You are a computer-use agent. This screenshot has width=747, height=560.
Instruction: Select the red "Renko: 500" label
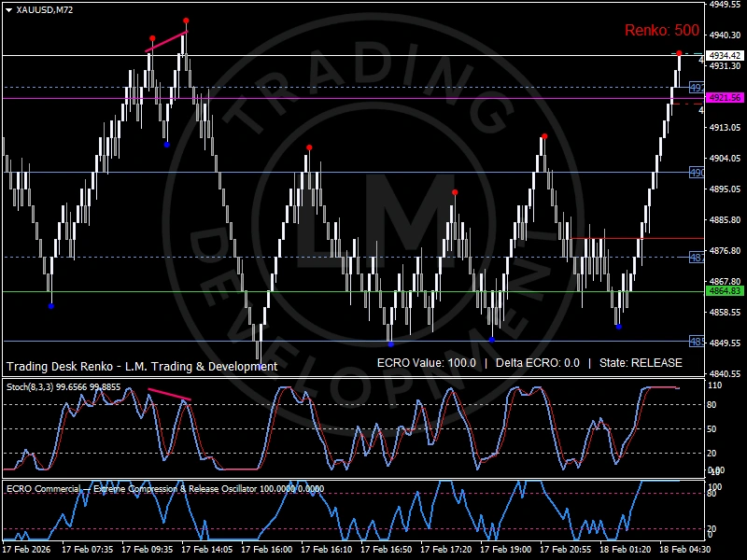pos(662,31)
